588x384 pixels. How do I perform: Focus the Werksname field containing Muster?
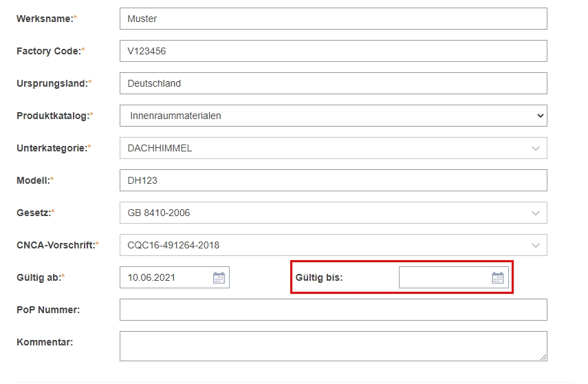click(334, 19)
